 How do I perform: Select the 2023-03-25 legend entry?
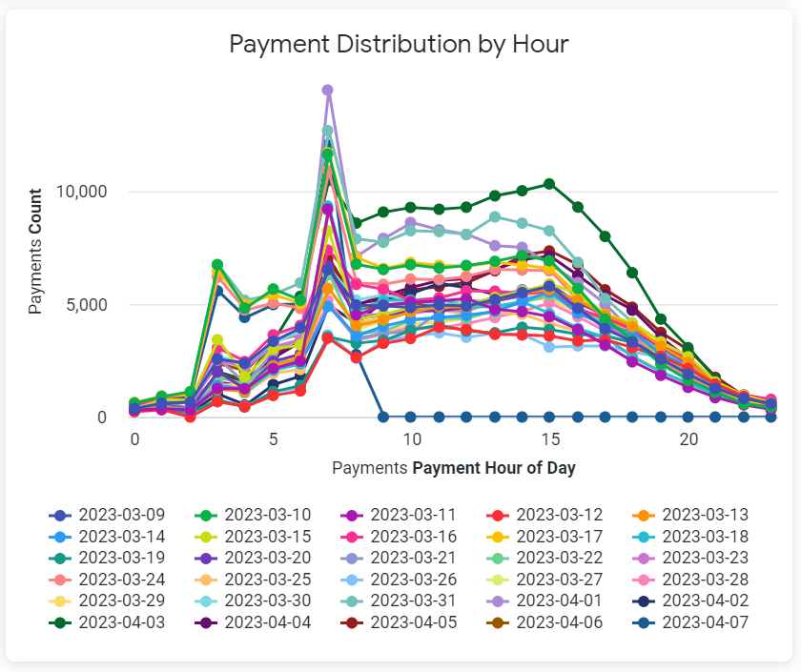[x=253, y=580]
